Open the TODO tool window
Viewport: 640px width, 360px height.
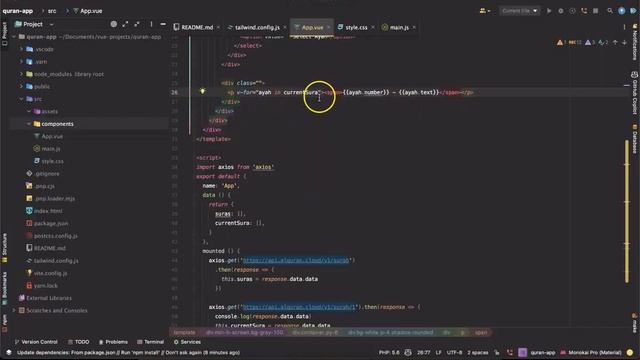(x=78, y=342)
